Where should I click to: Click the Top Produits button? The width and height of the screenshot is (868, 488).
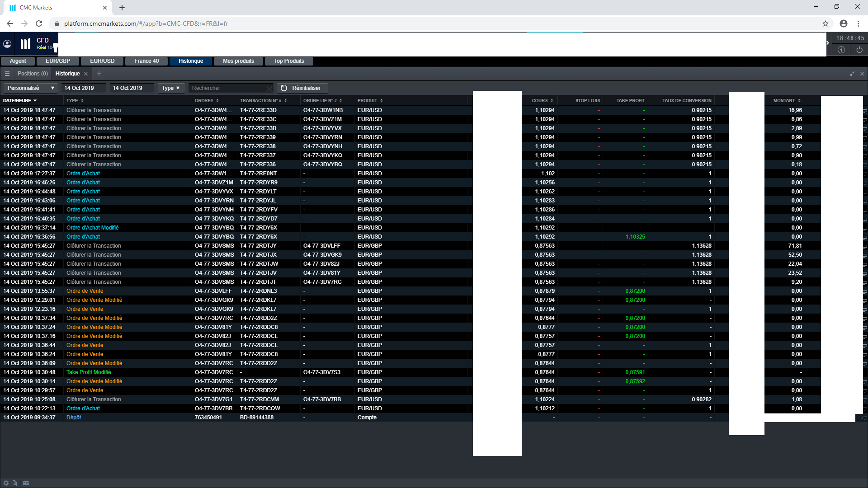(x=289, y=61)
